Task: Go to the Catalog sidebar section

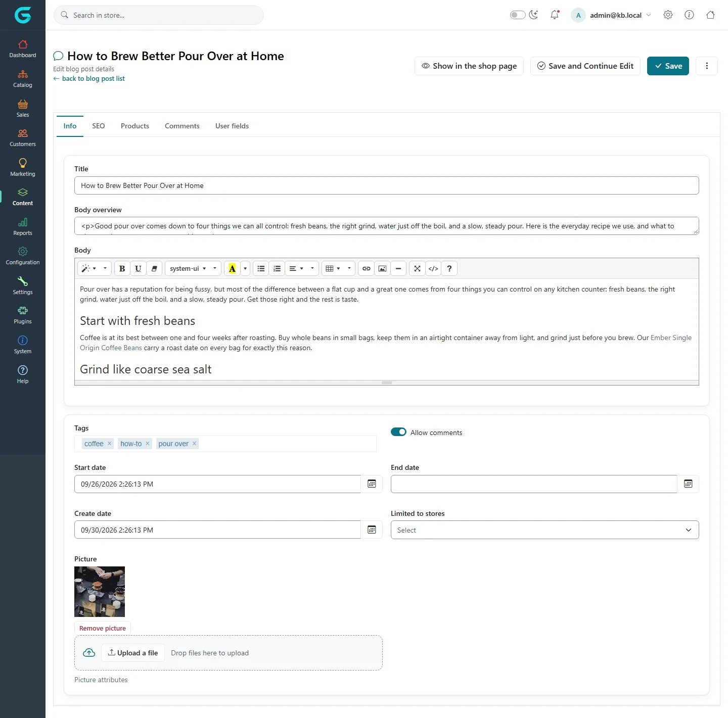Action: (23, 79)
